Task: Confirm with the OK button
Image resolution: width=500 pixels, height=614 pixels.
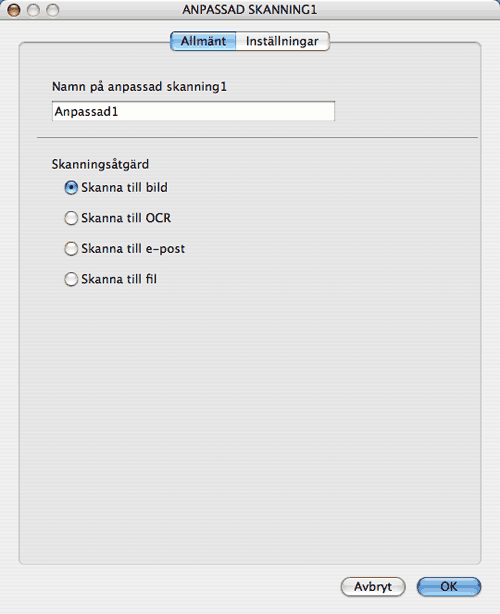Action: pos(449,587)
